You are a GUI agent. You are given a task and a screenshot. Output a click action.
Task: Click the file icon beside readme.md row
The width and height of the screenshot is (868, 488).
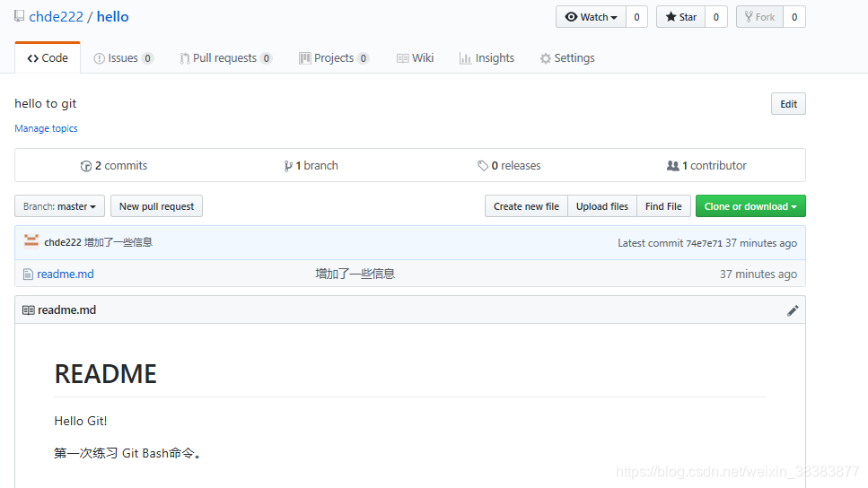(x=28, y=274)
